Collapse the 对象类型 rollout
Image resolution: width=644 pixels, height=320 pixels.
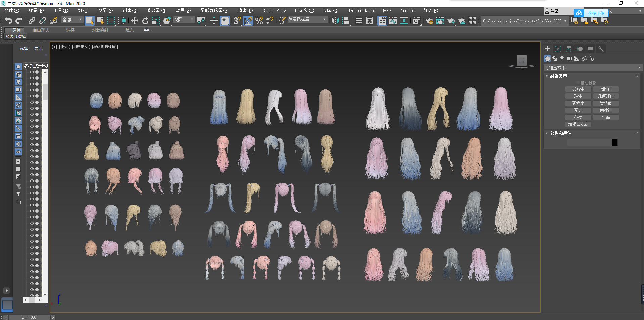click(x=558, y=76)
